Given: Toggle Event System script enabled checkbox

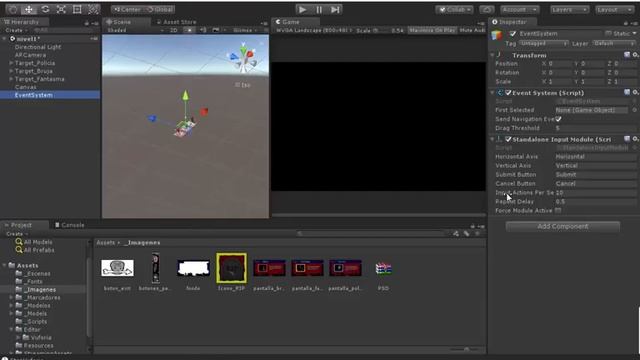Looking at the screenshot, I should tap(508, 93).
